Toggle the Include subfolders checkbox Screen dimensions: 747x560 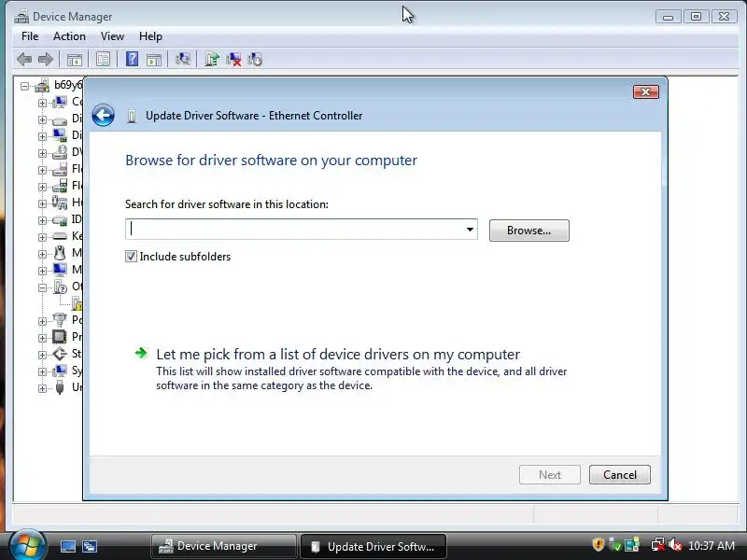coord(131,256)
